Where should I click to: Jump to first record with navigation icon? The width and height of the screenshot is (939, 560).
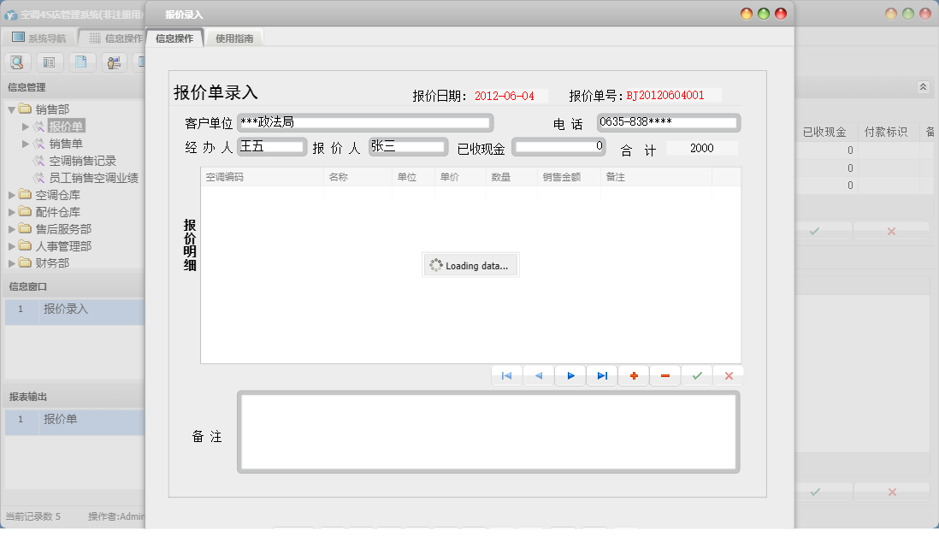tap(506, 374)
